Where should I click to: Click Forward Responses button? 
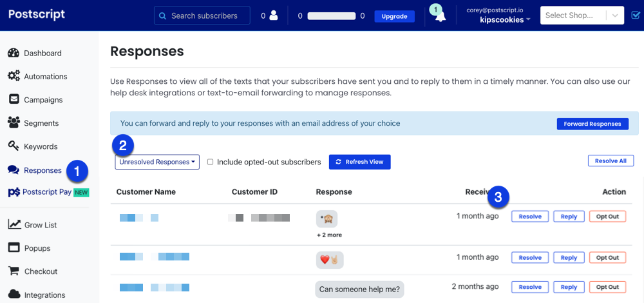[x=592, y=124]
